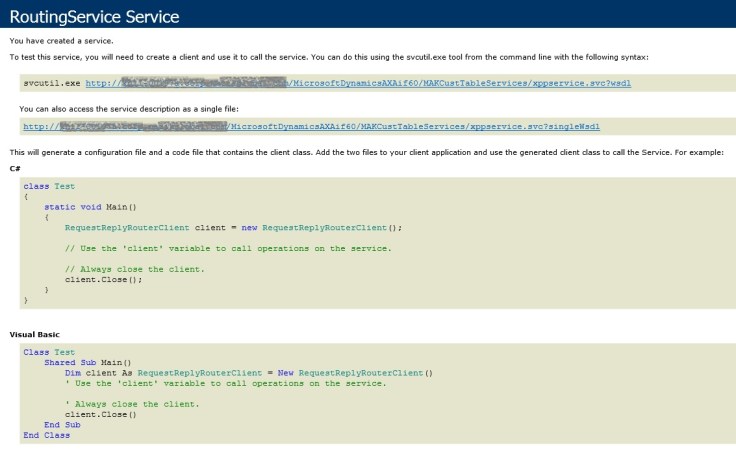Click the C# '// Always close the client.' comment

tap(134, 269)
